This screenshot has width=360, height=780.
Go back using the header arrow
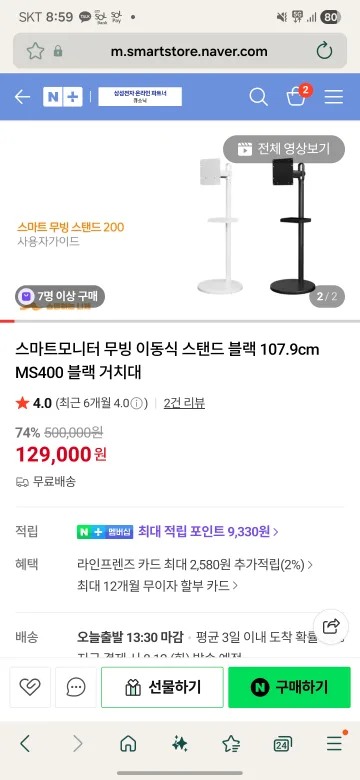pyautogui.click(x=22, y=97)
